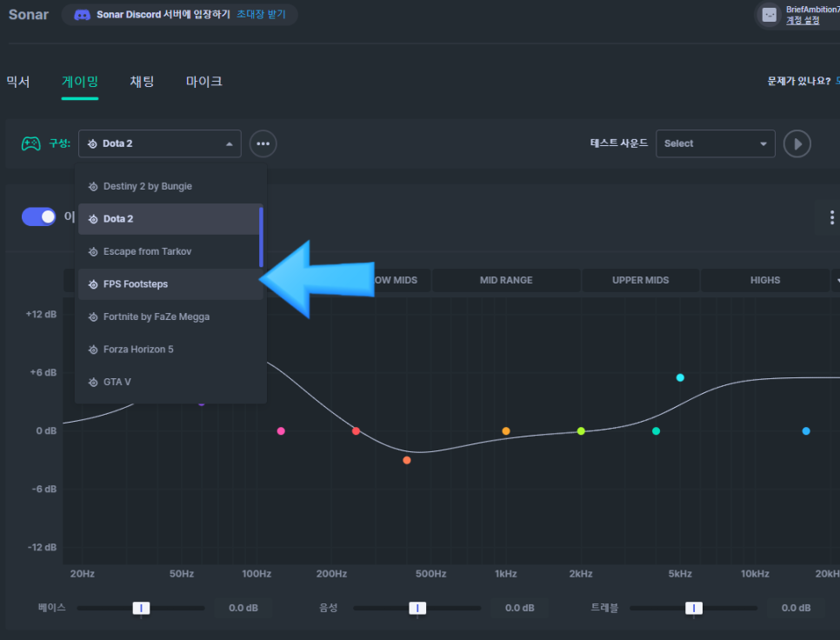Click the 베이스 bass slider handle
840x640 pixels.
pyautogui.click(x=142, y=608)
